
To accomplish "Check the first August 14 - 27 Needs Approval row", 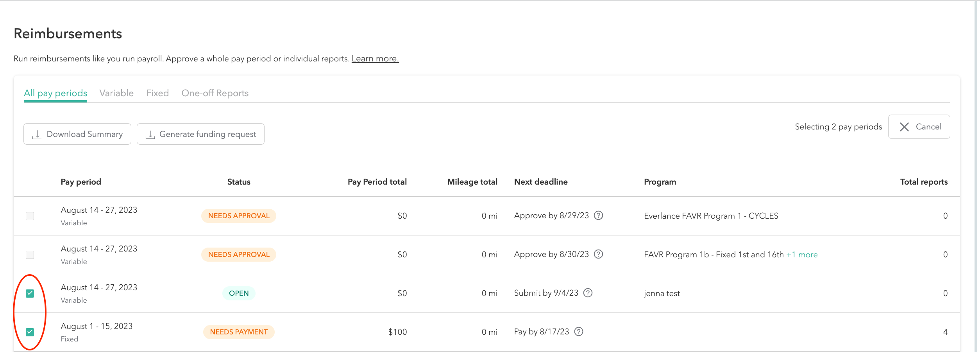I will click(x=30, y=216).
